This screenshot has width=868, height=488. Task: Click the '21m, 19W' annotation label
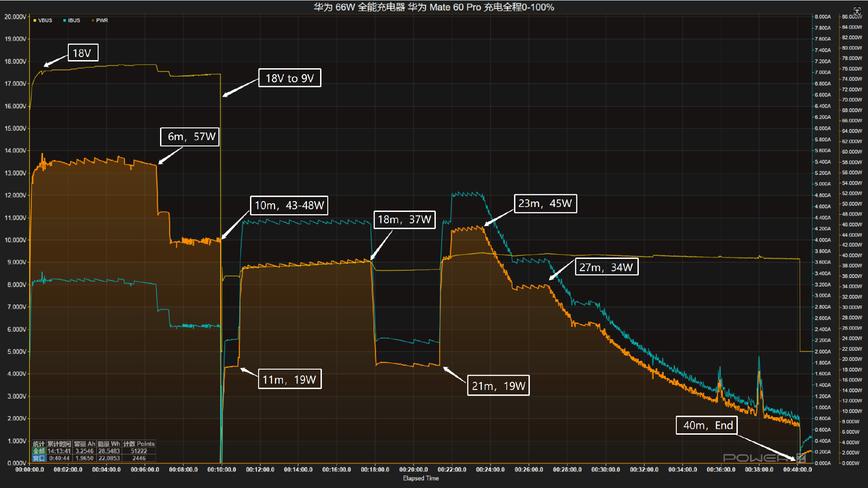pos(498,386)
